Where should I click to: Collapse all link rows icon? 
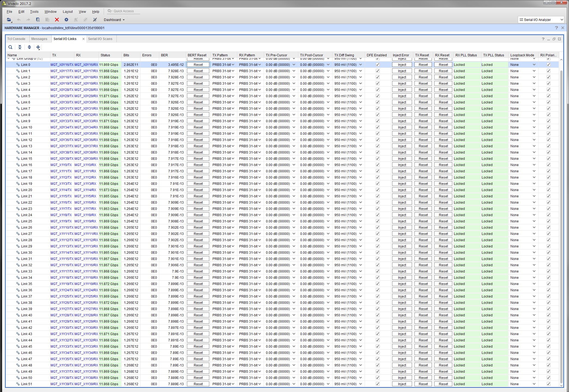coord(20,47)
